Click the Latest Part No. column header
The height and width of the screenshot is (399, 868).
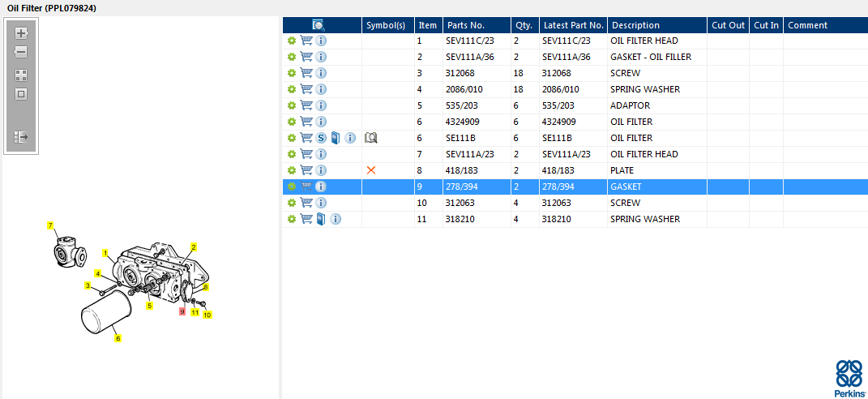tap(573, 25)
